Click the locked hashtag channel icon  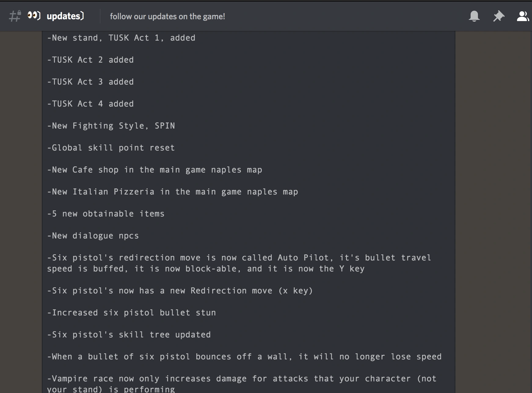pos(15,16)
